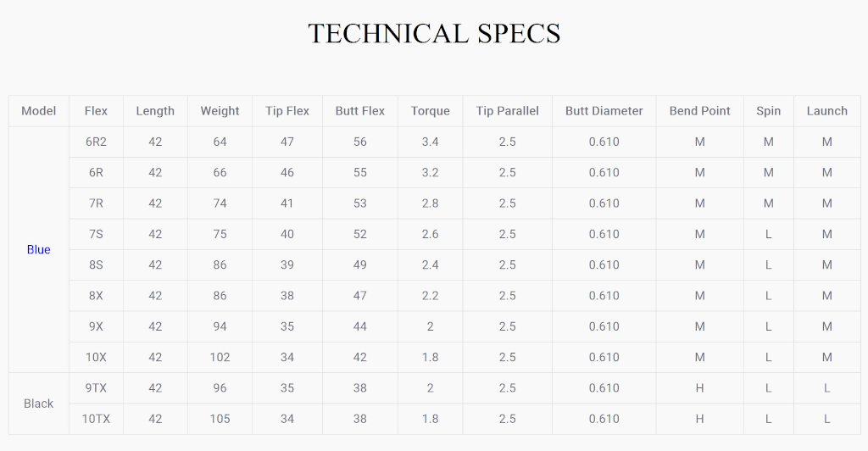Select the Model column header
Image resolution: width=868 pixels, height=451 pixels.
pos(39,111)
